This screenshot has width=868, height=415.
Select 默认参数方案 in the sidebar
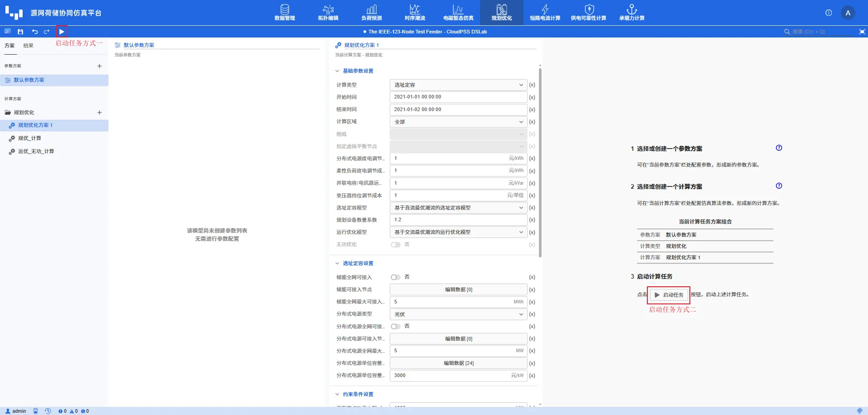54,80
